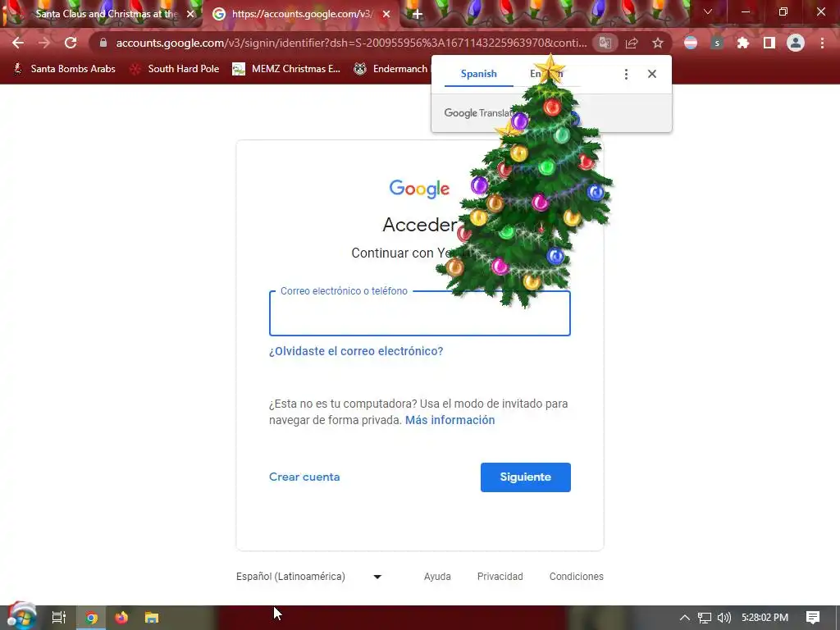
Task: Open Endermanch bookmark
Action: coord(393,69)
